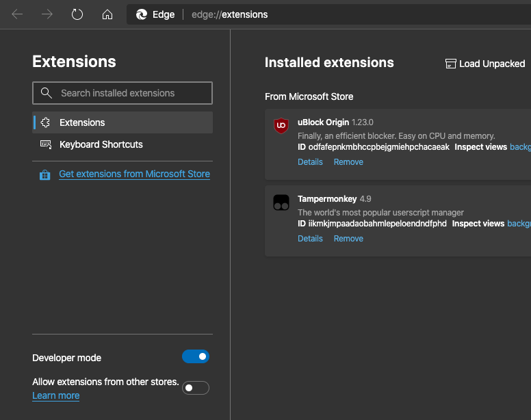This screenshot has height=420, width=531.
Task: Open Tampermonkey background inspect view
Action: point(519,224)
